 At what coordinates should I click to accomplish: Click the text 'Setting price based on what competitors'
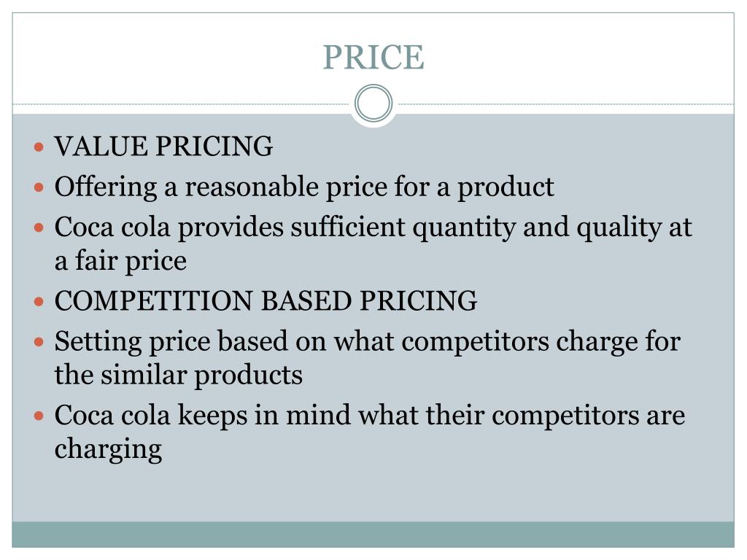click(x=301, y=342)
